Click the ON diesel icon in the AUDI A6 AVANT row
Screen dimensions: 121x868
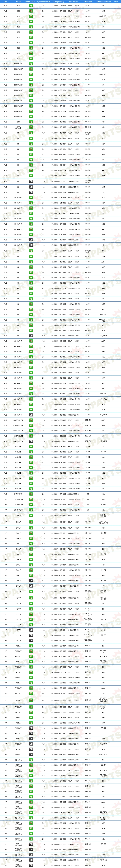31,415
